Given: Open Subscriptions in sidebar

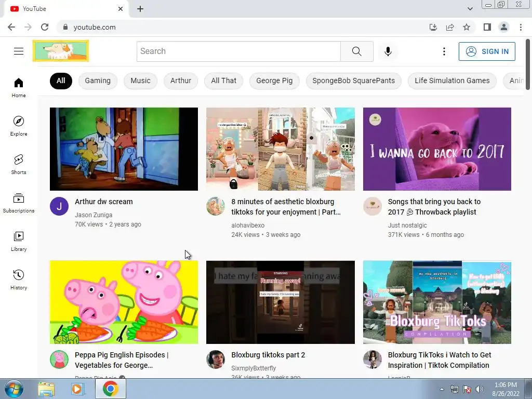Looking at the screenshot, I should coord(19,203).
